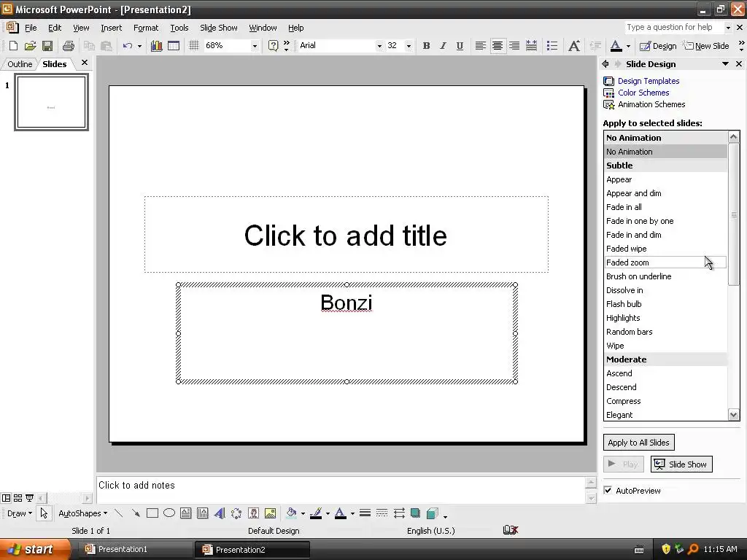Start slide show from current slide view button
747x560 pixels.
29,498
